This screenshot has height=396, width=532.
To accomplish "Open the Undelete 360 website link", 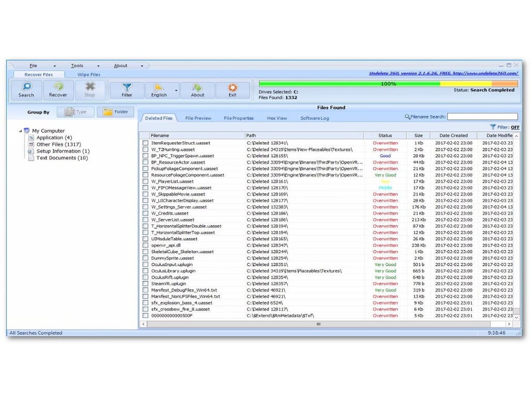I will pos(444,73).
